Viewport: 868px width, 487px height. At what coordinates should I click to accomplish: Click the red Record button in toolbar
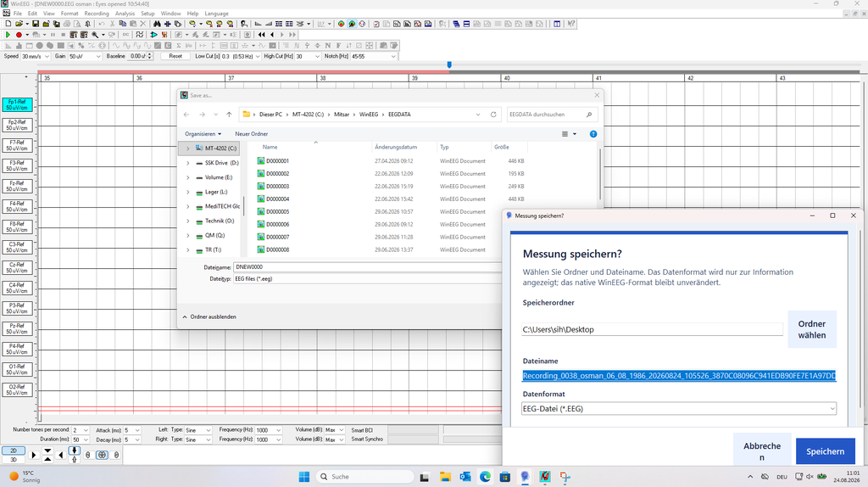pyautogui.click(x=19, y=34)
